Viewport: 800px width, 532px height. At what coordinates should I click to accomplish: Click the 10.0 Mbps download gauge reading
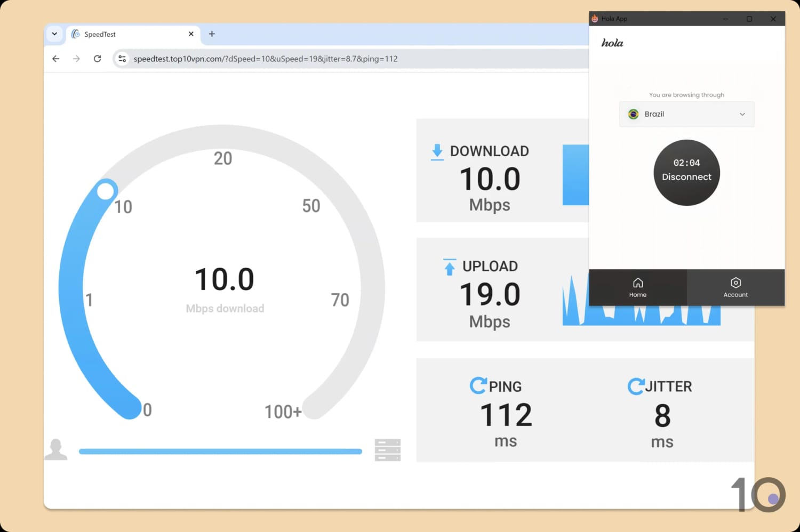coord(225,279)
